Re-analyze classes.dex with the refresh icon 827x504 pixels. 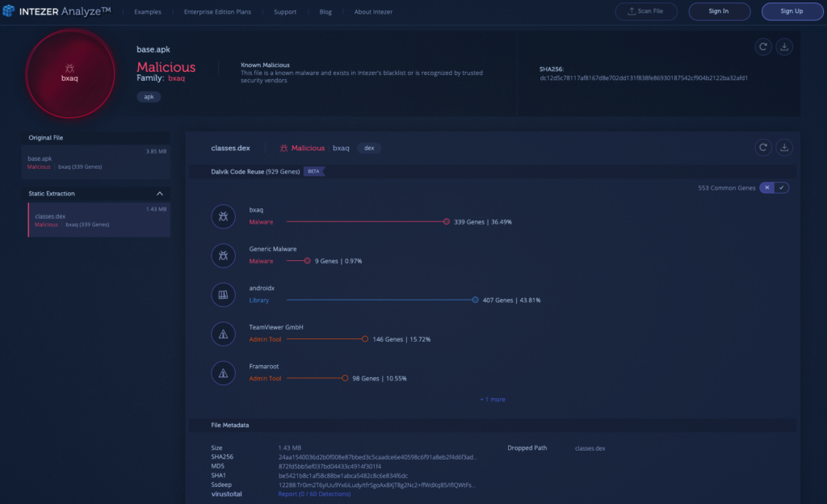(763, 148)
